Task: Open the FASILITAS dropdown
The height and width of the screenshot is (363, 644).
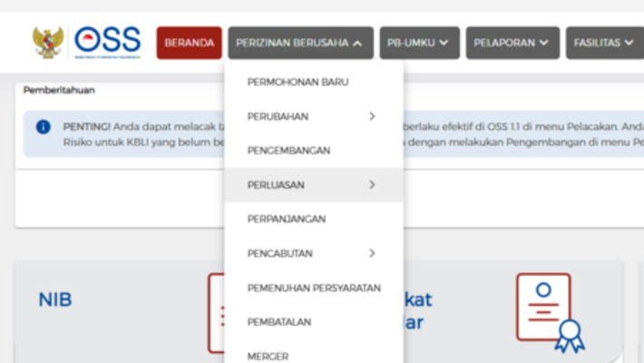Action: [x=605, y=43]
